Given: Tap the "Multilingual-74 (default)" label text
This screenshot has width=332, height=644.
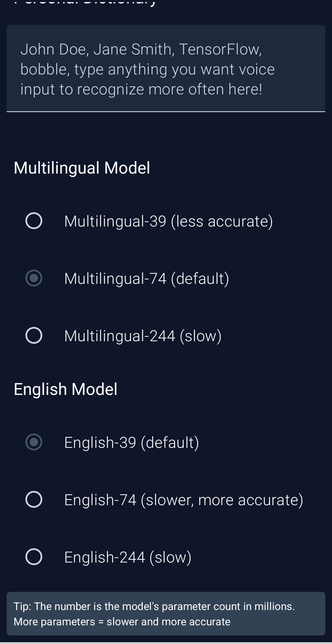Looking at the screenshot, I should click(x=147, y=279).
